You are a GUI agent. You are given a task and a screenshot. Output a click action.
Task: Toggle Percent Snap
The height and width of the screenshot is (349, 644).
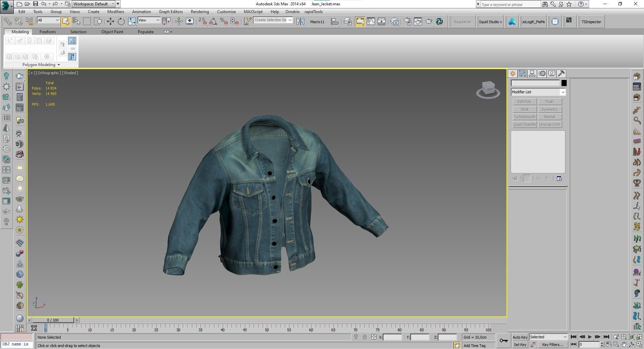pos(224,22)
